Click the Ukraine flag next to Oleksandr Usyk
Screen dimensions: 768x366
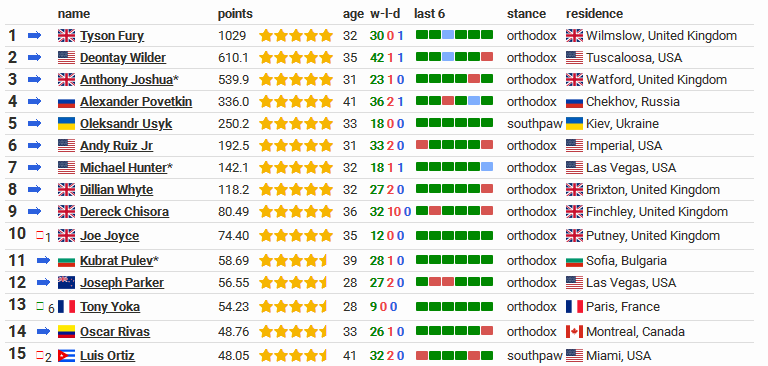click(x=66, y=123)
